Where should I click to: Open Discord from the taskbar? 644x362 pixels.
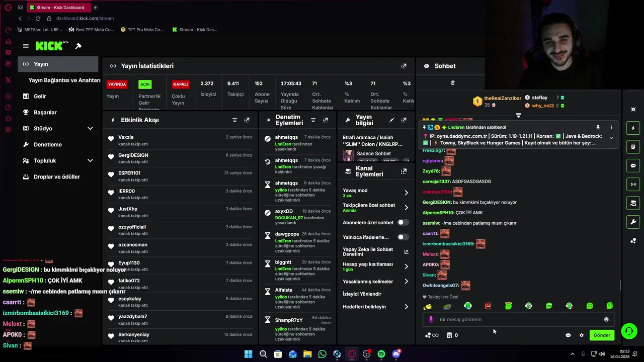396,354
